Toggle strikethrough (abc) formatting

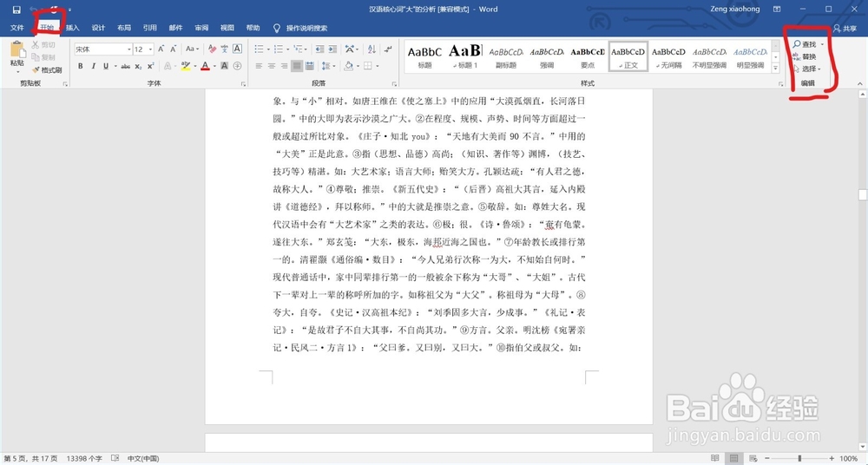pyautogui.click(x=126, y=66)
